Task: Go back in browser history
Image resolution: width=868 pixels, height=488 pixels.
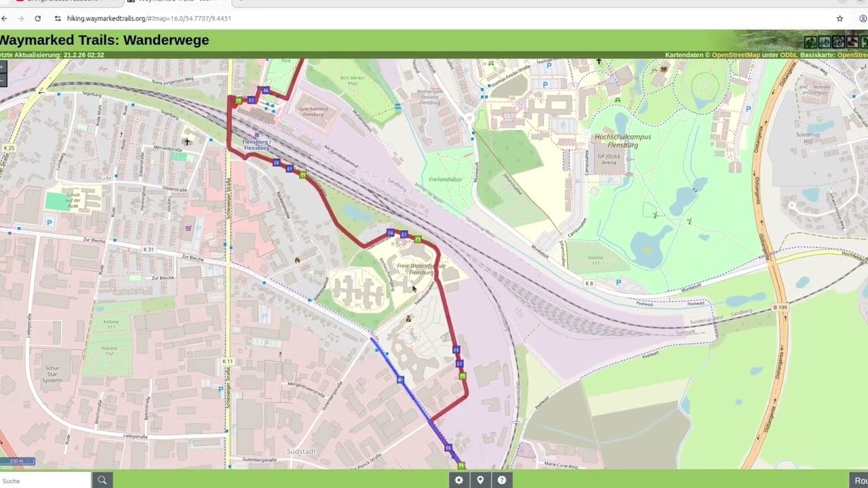Action: pos(5,18)
